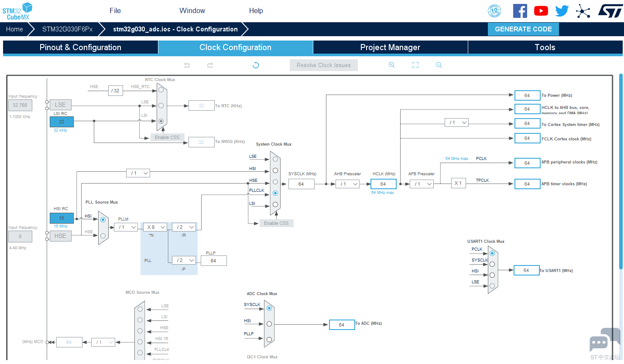Click the STM32CubeMX logo
624x364 pixels.
click(x=17, y=11)
